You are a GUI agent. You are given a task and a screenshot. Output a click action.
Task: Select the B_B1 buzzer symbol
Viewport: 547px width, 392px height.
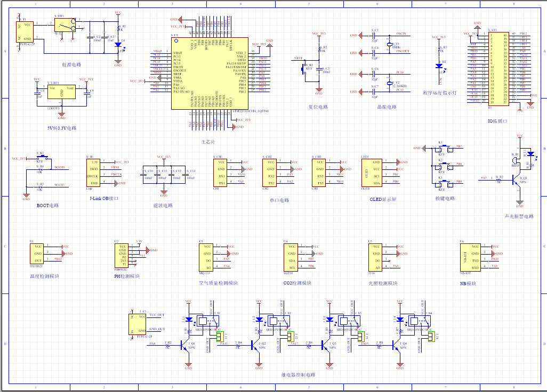[x=515, y=161]
